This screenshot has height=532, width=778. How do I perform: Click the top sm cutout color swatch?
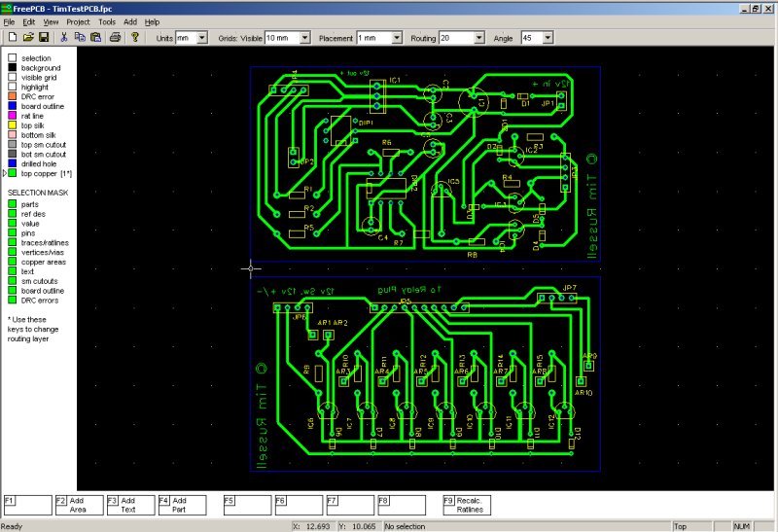[x=13, y=144]
